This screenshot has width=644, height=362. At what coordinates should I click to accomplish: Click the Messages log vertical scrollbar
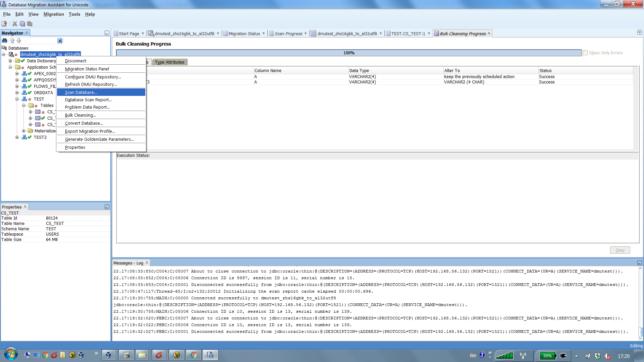coord(640,303)
